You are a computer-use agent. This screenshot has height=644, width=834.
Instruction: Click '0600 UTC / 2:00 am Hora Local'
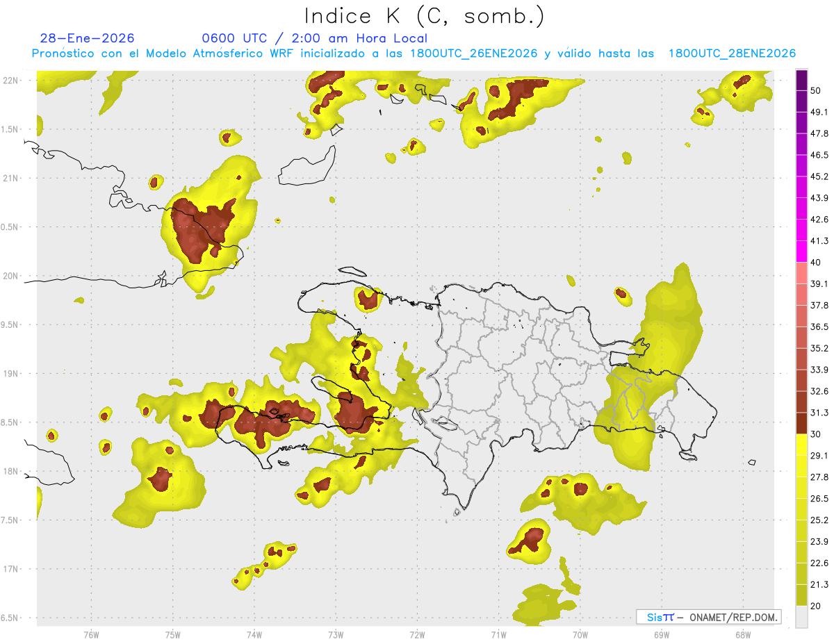[x=315, y=38]
